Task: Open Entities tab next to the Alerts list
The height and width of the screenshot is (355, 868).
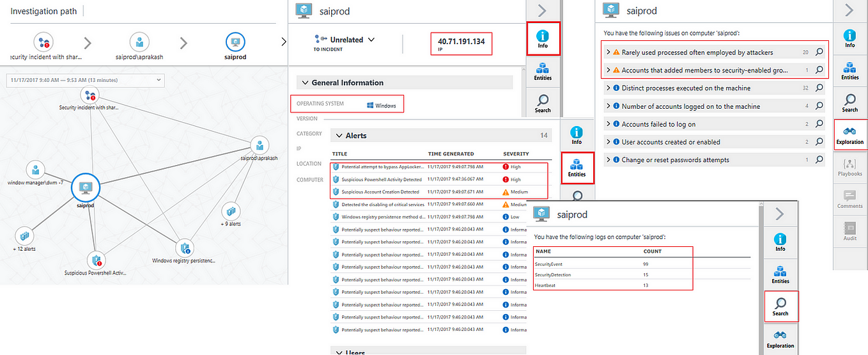Action: (577, 168)
